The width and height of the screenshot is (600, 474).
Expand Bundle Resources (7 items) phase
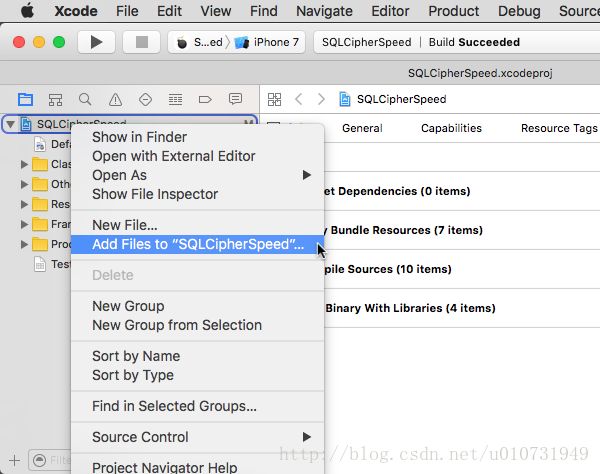[x=404, y=230]
